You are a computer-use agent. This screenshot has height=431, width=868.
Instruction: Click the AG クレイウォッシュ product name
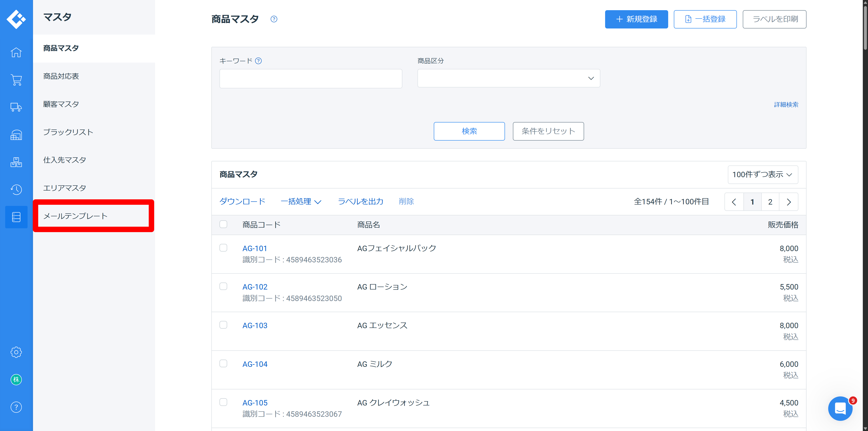(393, 403)
